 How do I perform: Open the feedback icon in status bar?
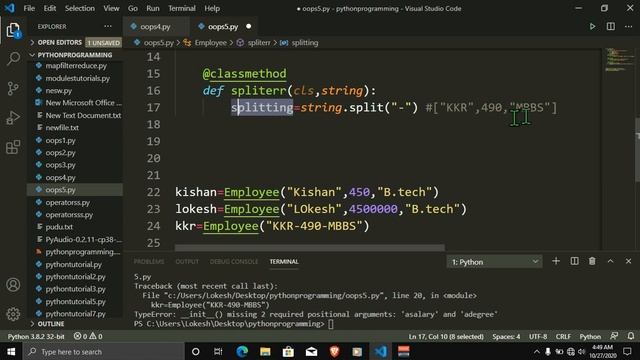point(614,336)
